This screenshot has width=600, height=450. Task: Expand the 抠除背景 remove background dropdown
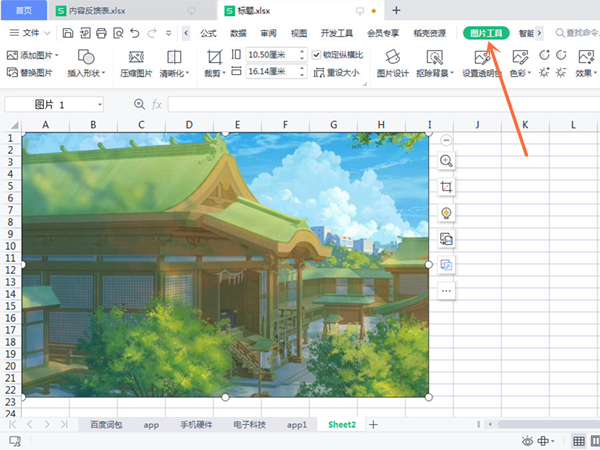click(452, 73)
